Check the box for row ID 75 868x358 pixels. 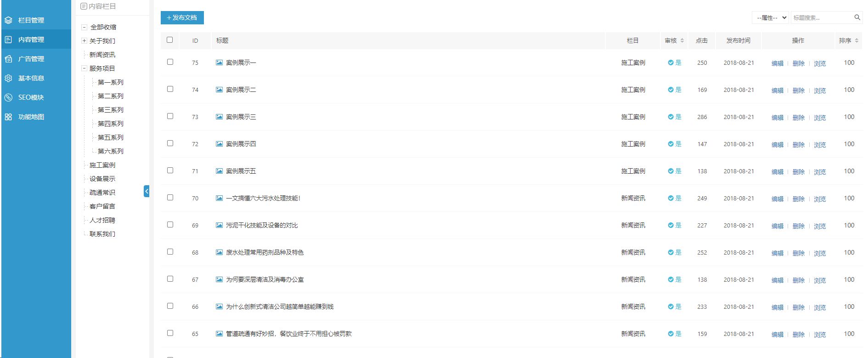[170, 62]
